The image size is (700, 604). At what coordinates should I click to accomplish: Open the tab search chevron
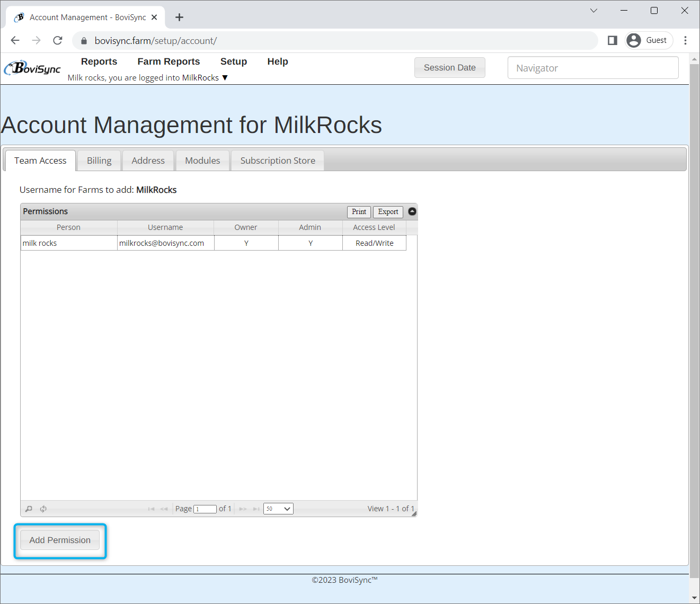pyautogui.click(x=593, y=10)
